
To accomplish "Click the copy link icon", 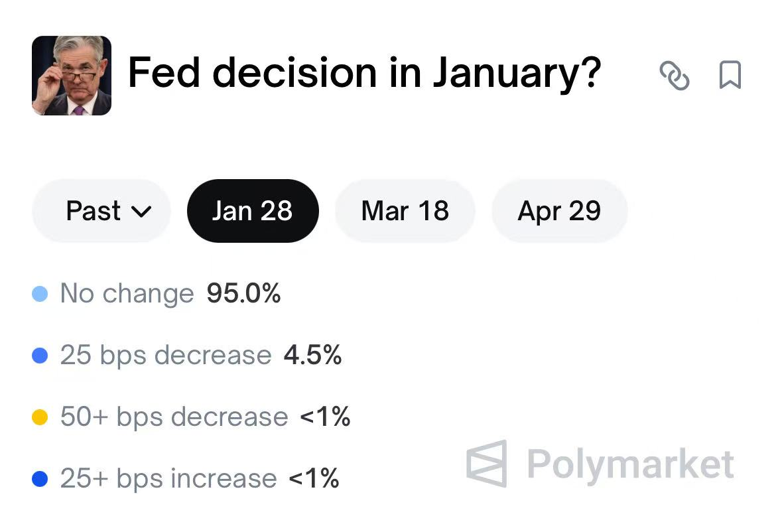I will pos(675,76).
